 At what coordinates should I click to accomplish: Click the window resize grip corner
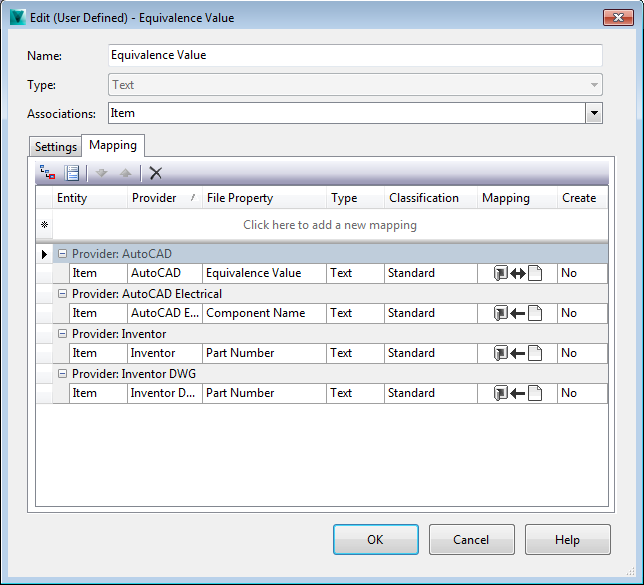click(x=630, y=571)
